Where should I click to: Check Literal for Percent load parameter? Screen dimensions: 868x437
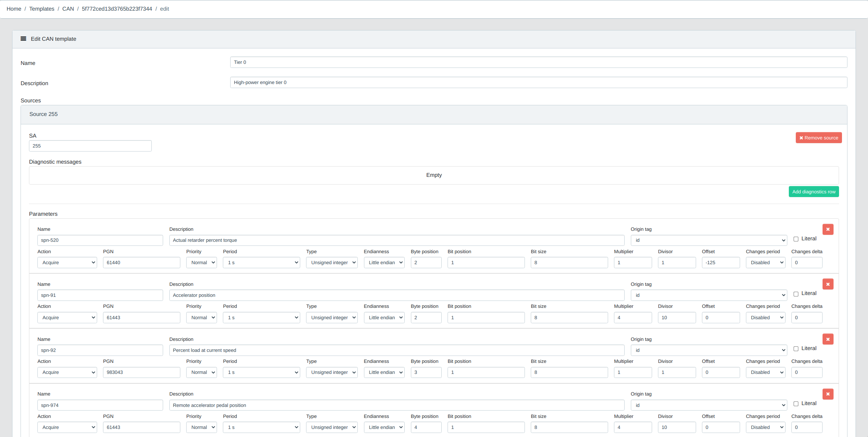[x=796, y=349]
